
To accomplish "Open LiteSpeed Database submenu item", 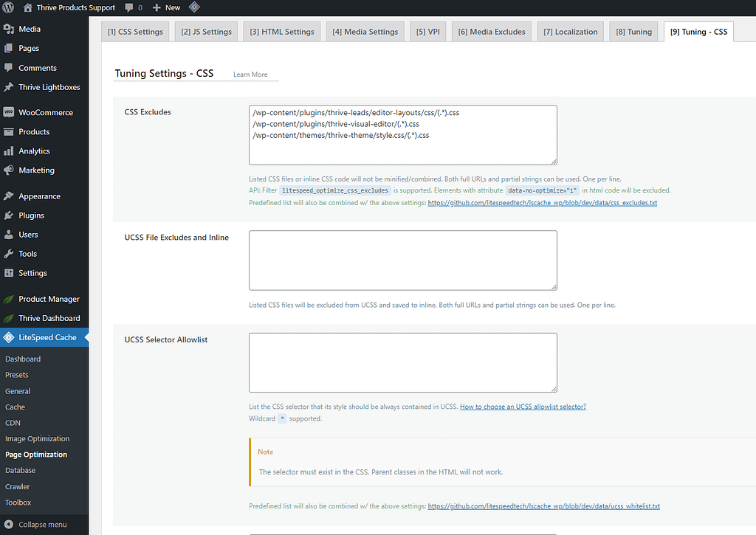I will 20,470.
